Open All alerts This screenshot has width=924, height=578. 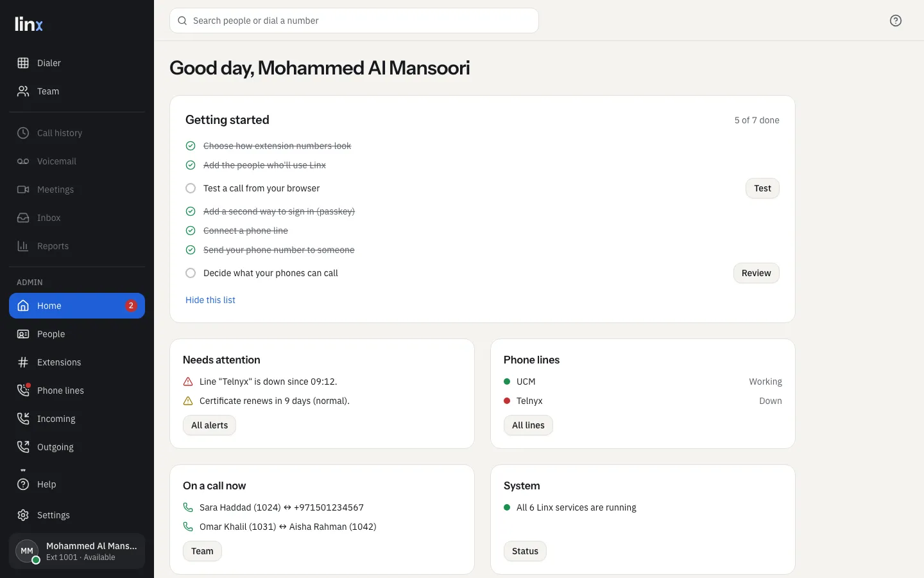(x=209, y=425)
